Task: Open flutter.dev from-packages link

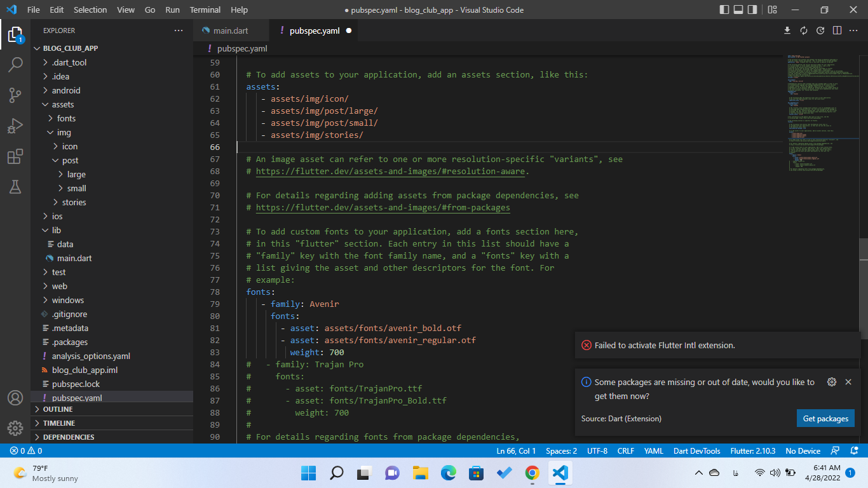Action: click(x=383, y=207)
